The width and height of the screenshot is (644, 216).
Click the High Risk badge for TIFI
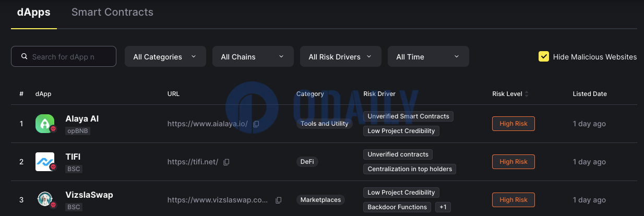(513, 162)
